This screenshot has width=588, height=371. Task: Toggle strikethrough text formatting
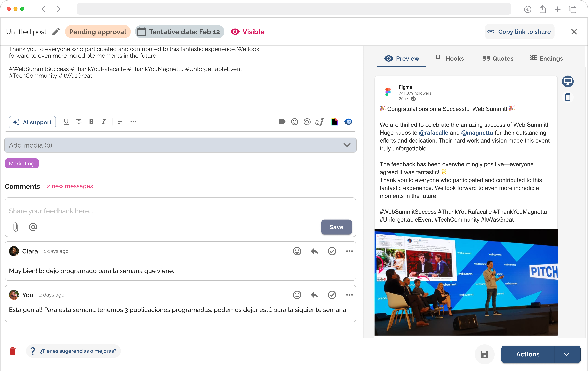coord(79,122)
